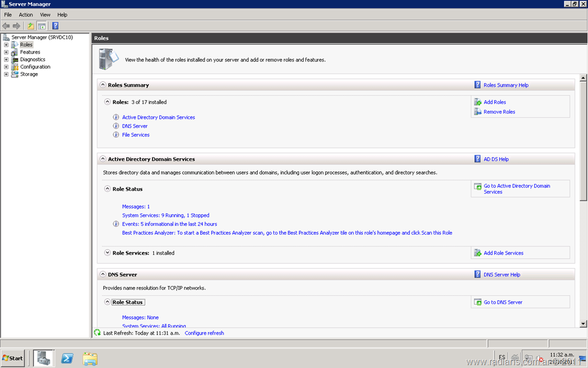Click the Roles Summary Help icon
588x368 pixels.
coord(478,85)
